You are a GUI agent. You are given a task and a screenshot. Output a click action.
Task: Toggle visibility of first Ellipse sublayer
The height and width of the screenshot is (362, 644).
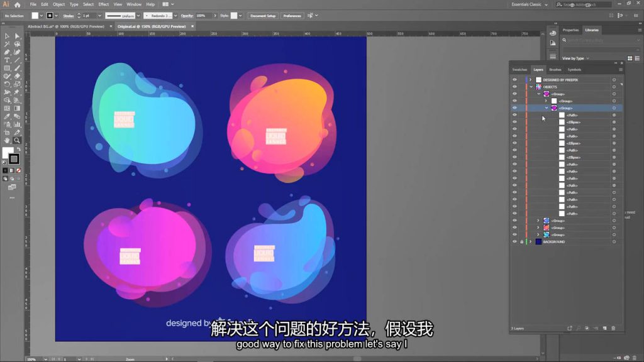[514, 123]
